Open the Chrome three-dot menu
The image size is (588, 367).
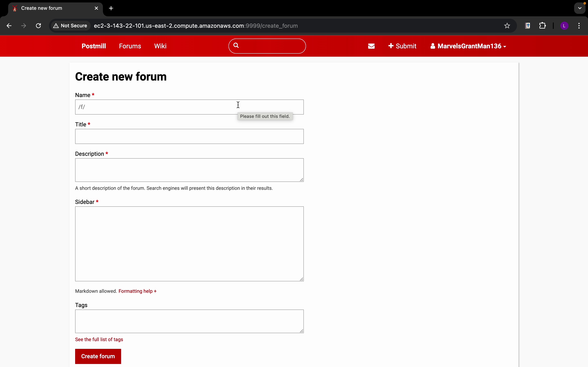(x=579, y=26)
